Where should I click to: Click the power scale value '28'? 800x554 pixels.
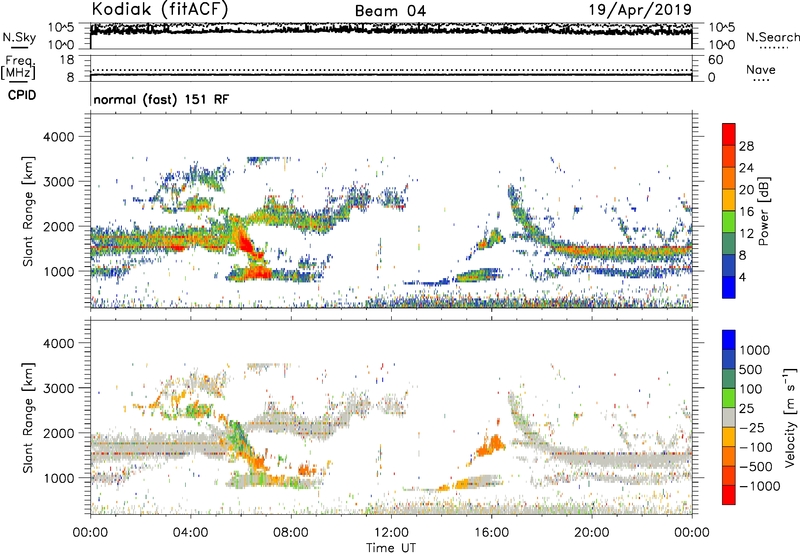[x=746, y=146]
